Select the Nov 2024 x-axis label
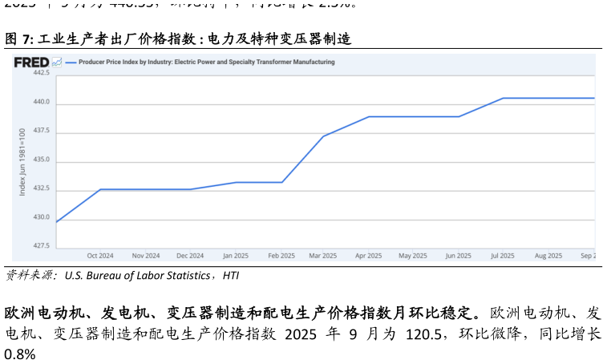The width and height of the screenshot is (607, 364). pos(146,256)
